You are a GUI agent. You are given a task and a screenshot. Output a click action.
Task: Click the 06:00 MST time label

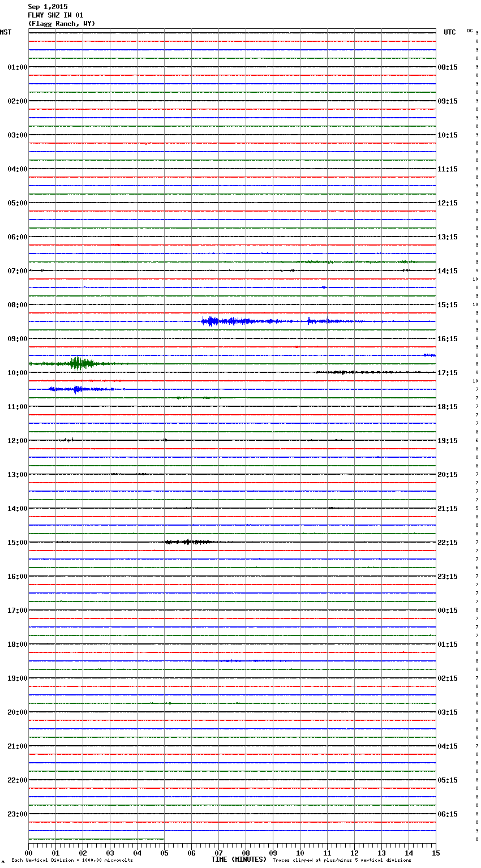[18, 237]
